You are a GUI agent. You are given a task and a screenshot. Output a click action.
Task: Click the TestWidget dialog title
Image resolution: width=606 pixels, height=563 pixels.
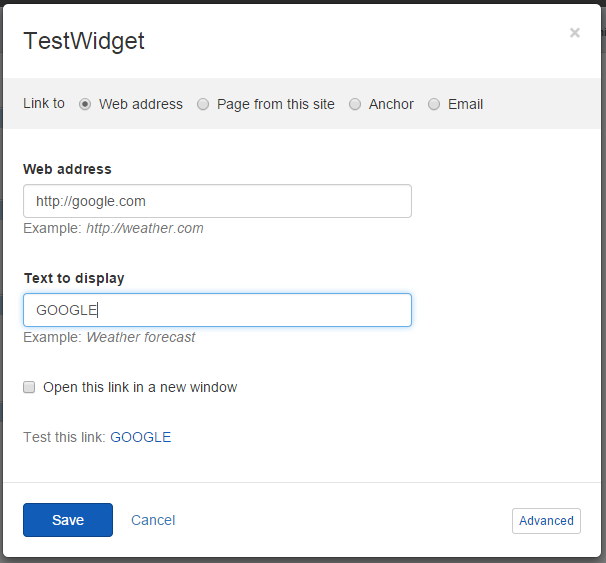pyautogui.click(x=84, y=41)
